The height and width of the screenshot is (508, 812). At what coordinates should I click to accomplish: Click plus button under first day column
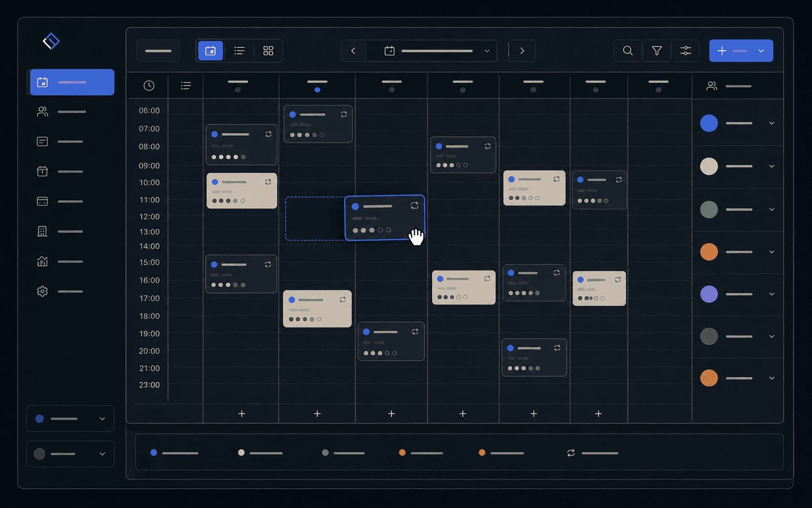point(242,413)
